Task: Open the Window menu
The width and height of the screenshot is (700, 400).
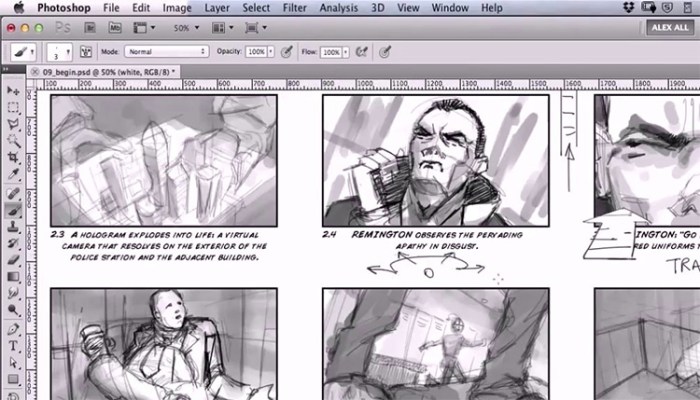Action: click(x=450, y=8)
